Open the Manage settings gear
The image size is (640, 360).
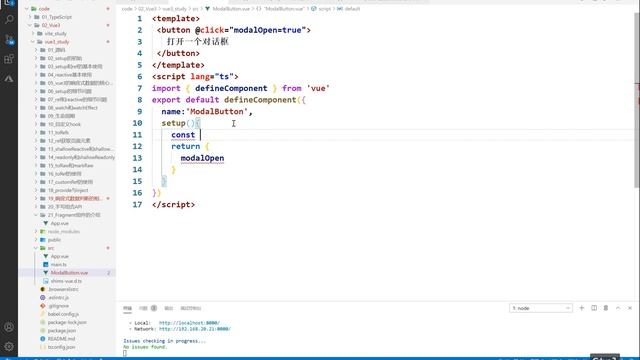(x=9, y=346)
